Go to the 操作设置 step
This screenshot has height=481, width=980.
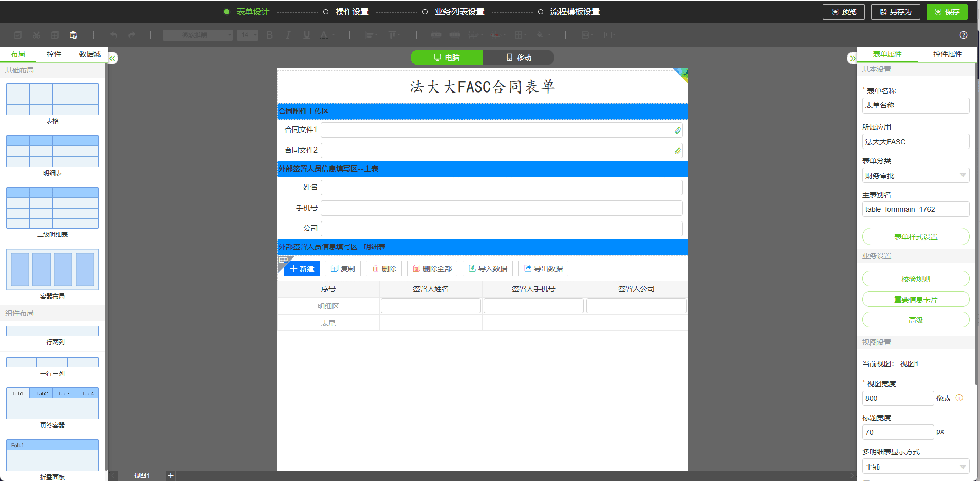pyautogui.click(x=352, y=12)
